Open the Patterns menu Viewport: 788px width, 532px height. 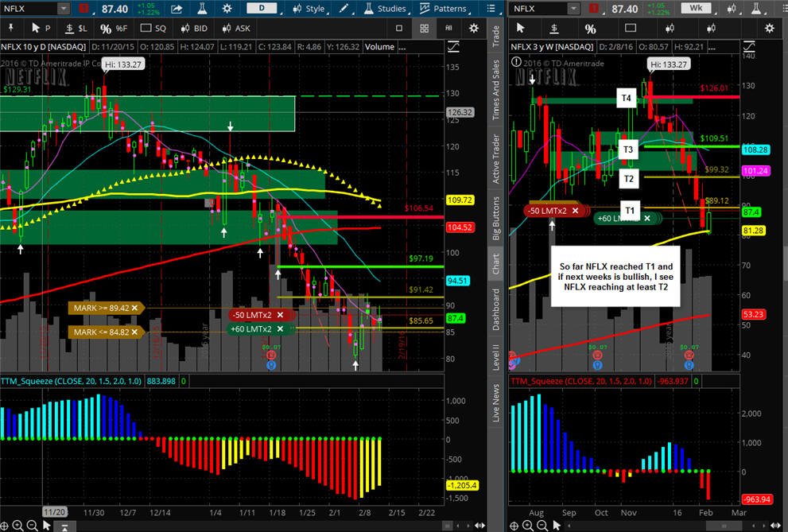coord(443,9)
